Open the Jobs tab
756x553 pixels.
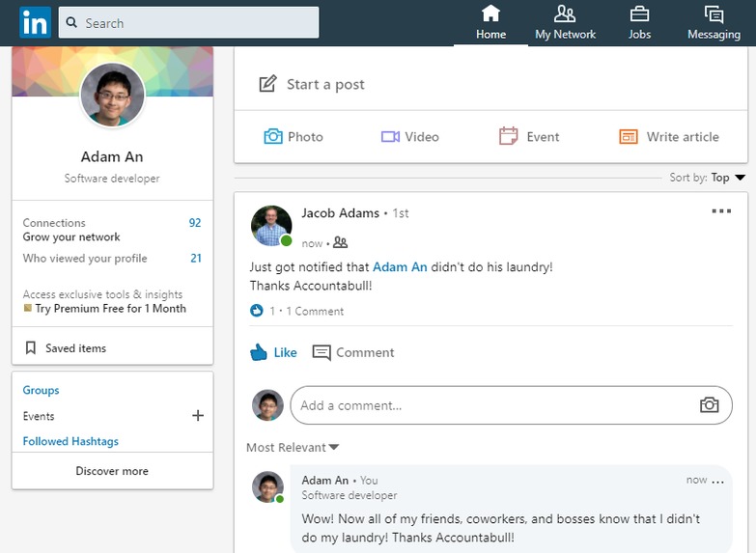639,22
